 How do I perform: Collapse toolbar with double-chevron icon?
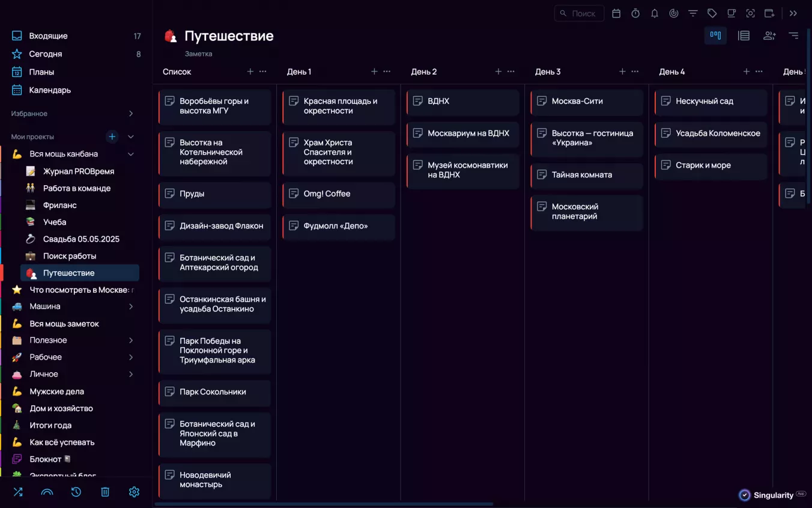[793, 13]
